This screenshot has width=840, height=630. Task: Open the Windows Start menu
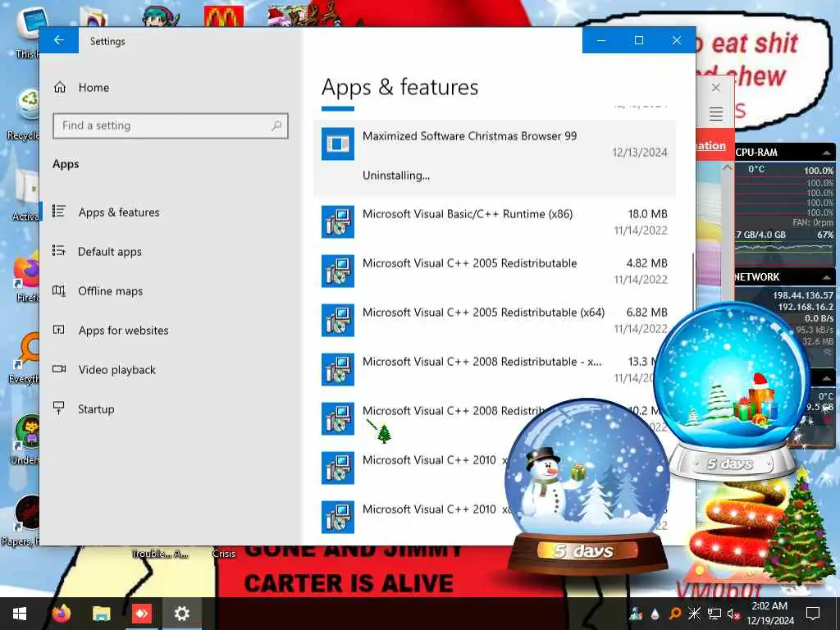tap(20, 614)
